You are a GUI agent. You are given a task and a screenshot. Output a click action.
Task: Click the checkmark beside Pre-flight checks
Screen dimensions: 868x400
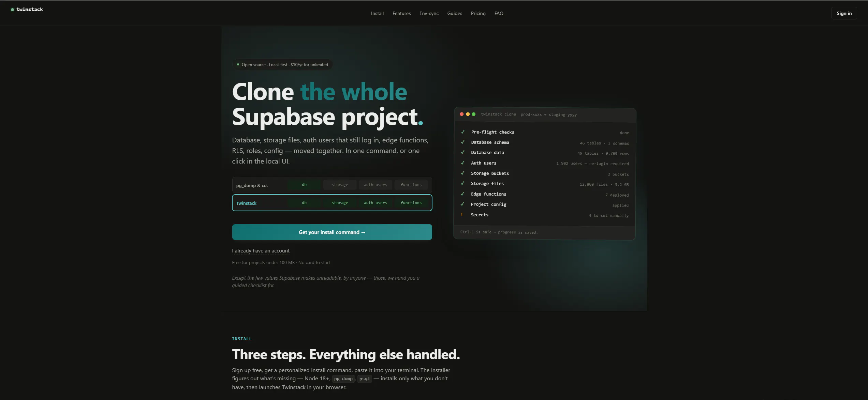click(x=463, y=132)
